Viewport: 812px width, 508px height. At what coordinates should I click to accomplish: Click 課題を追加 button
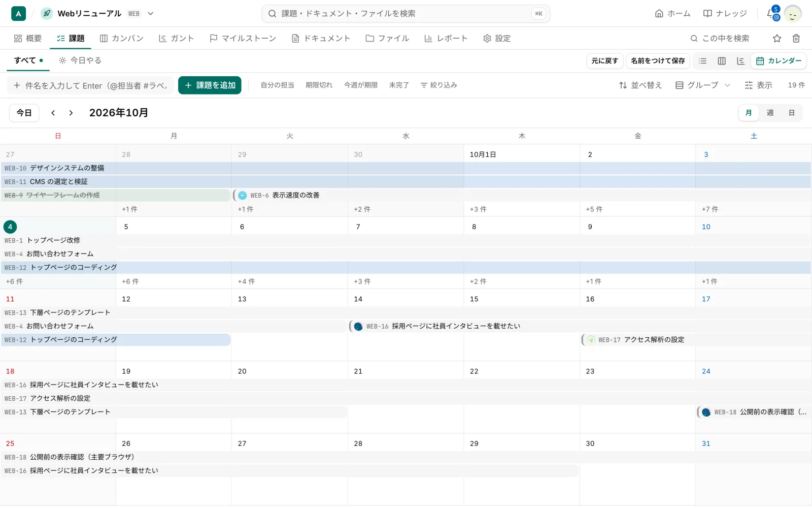210,85
